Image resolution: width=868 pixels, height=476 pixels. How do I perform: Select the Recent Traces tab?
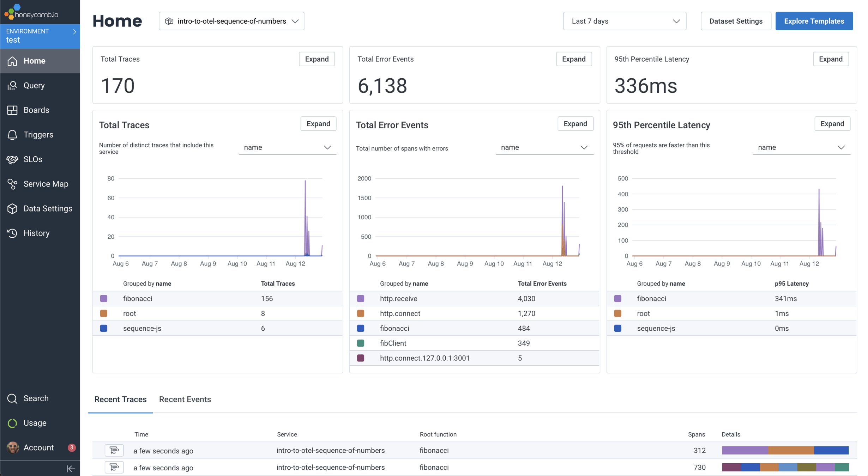pyautogui.click(x=120, y=399)
